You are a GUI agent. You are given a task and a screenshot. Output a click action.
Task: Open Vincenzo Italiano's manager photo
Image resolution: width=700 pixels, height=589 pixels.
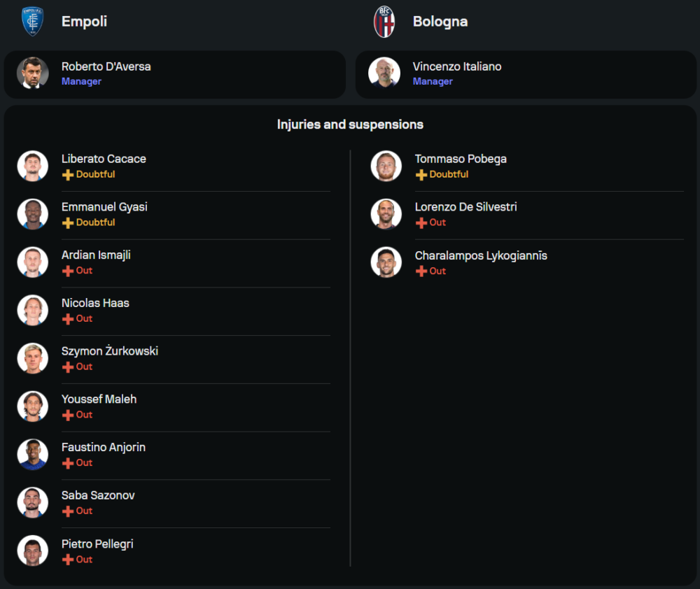pos(384,73)
